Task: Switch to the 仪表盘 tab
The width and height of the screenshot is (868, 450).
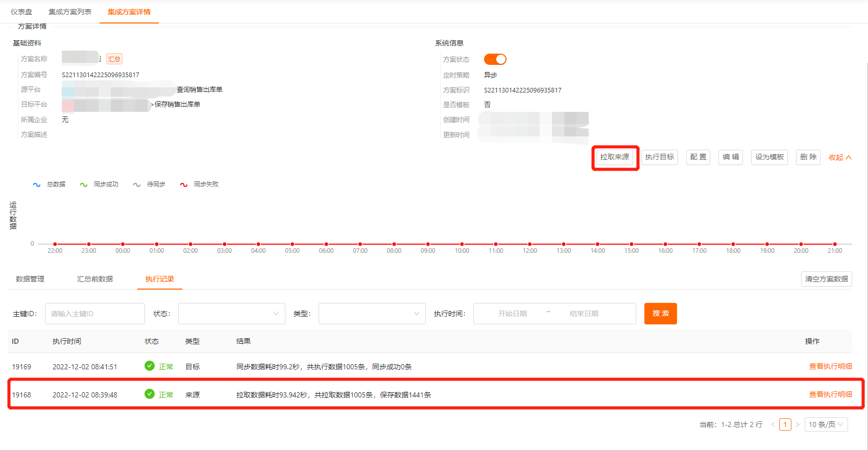Action: [21, 12]
